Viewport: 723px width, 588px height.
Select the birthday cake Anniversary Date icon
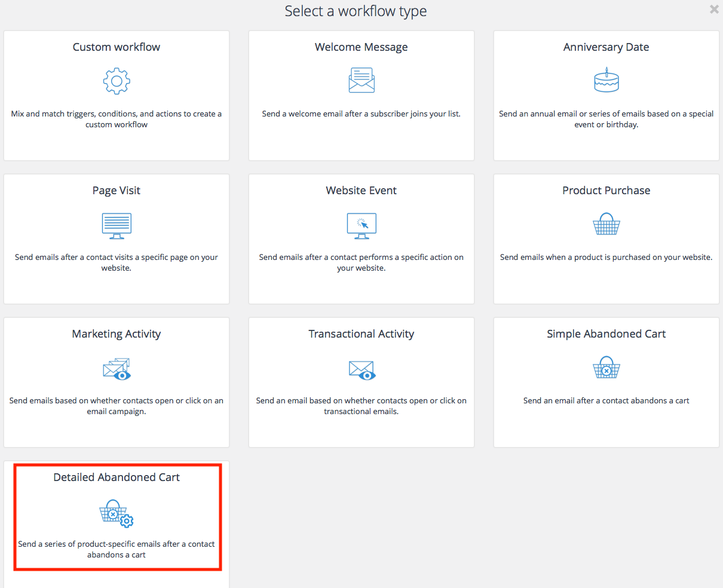(x=606, y=80)
